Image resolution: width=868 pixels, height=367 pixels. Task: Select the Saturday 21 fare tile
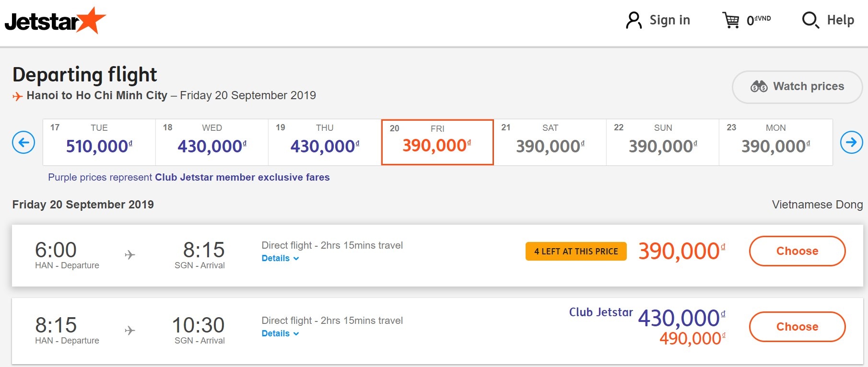point(549,142)
